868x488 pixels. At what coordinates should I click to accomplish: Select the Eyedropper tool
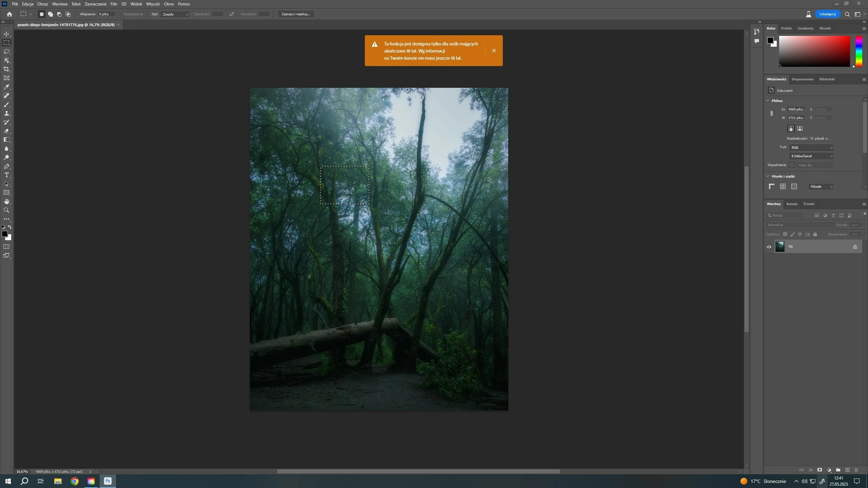pos(6,87)
